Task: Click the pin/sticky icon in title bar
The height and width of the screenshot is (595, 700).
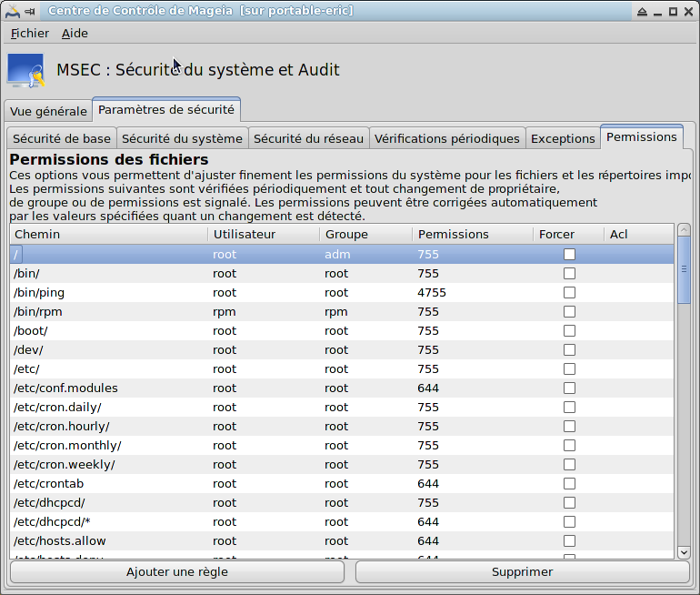Action: point(30,12)
